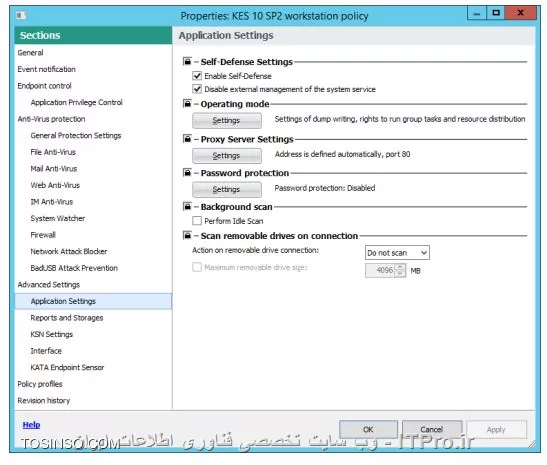
Task: Open Operating mode Settings button
Action: tap(227, 121)
